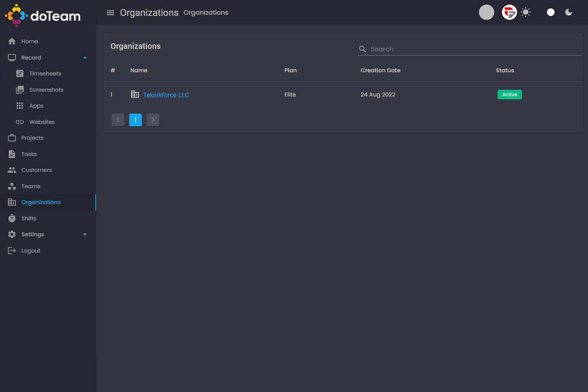The image size is (588, 392).
Task: Collapse the Record sidebar section
Action: point(85,57)
